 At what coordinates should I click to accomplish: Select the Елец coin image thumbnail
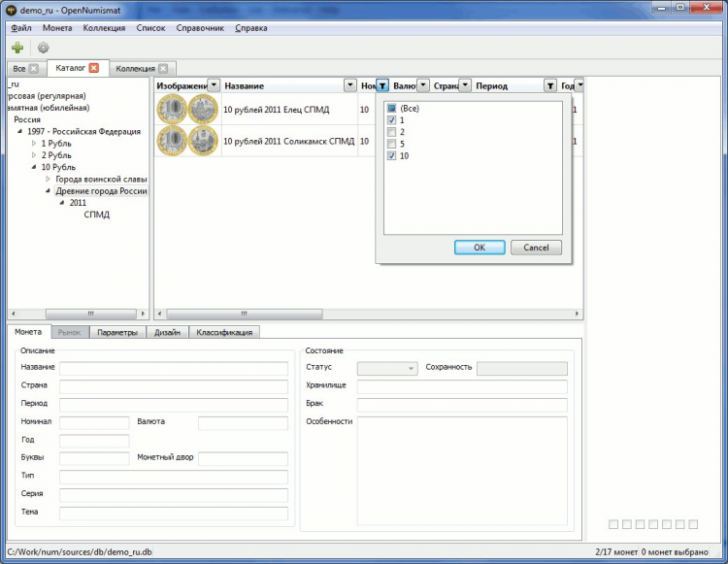[187, 109]
